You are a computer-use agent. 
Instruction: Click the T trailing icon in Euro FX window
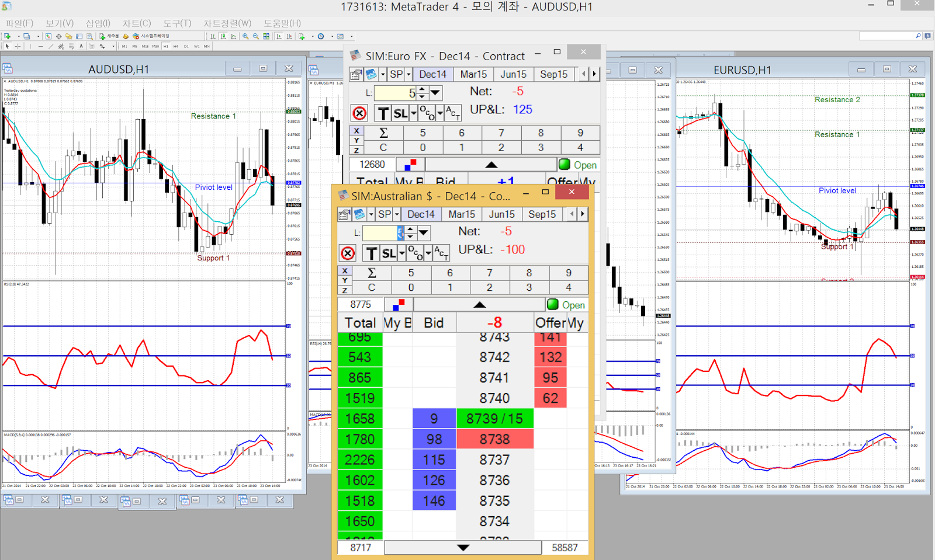(383, 113)
